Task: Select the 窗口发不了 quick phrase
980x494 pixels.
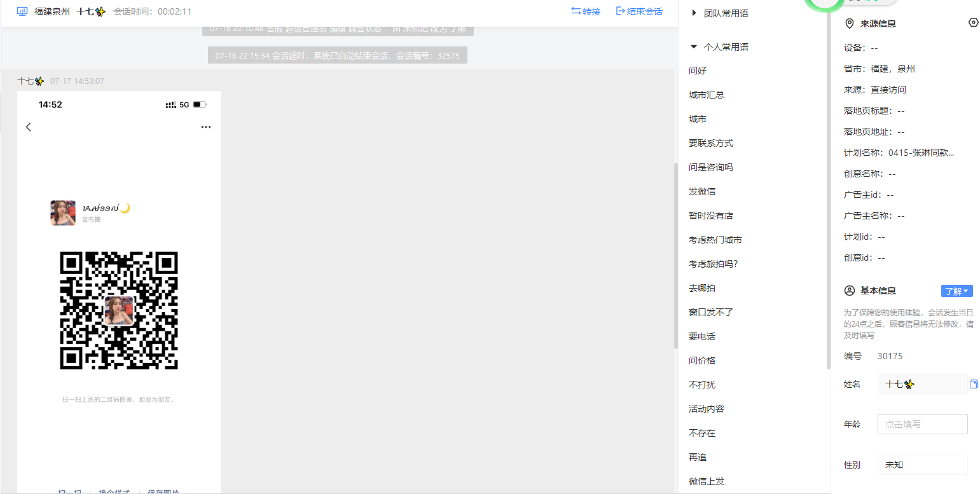Action: [711, 312]
